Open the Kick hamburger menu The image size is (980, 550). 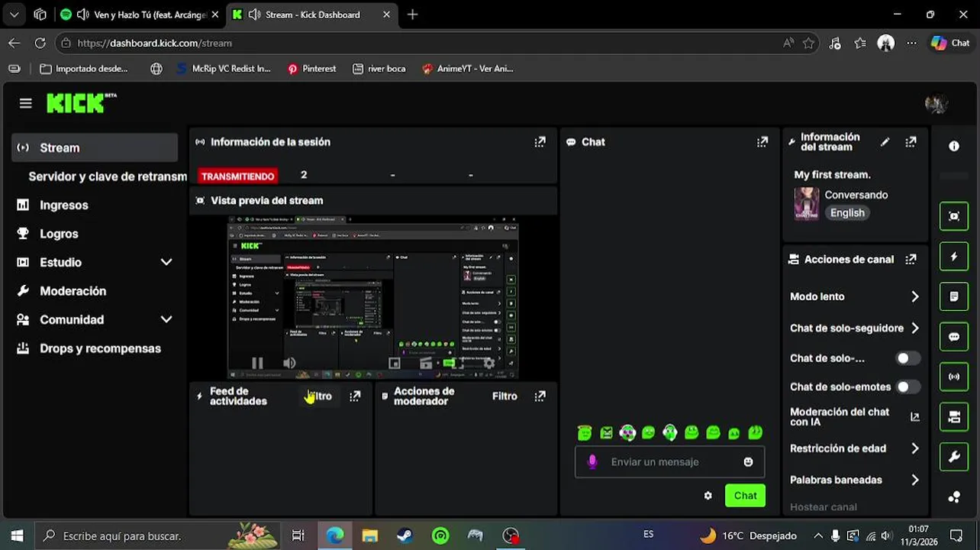25,103
